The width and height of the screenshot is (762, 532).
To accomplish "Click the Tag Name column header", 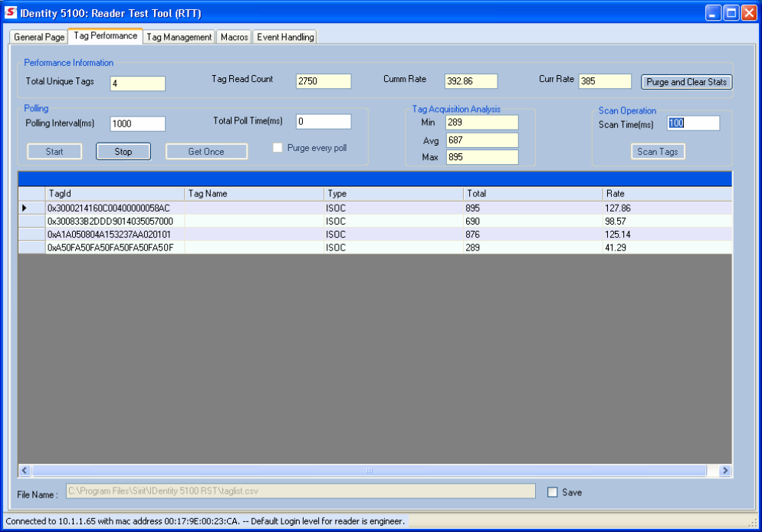I will (x=255, y=194).
